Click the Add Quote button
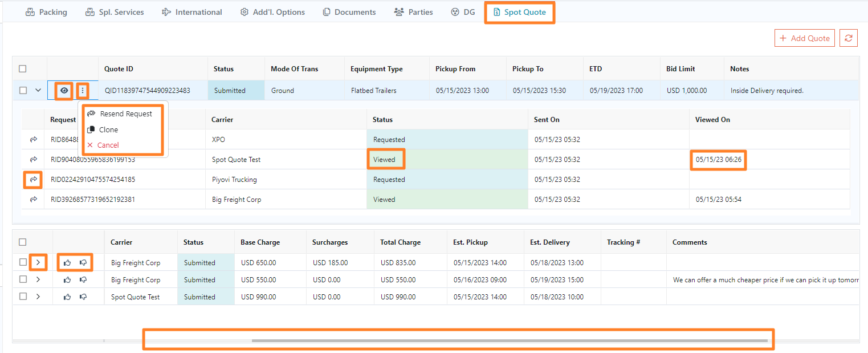 [805, 38]
